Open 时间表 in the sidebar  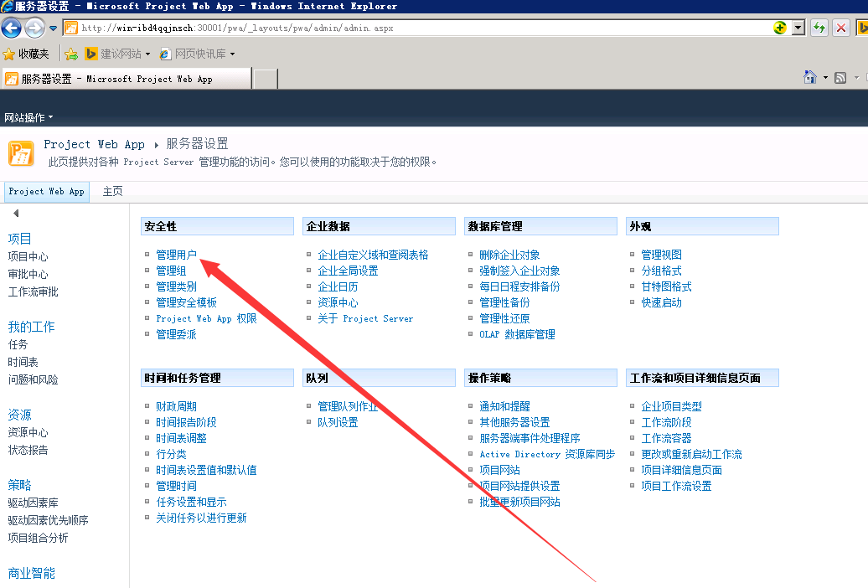coord(23,362)
